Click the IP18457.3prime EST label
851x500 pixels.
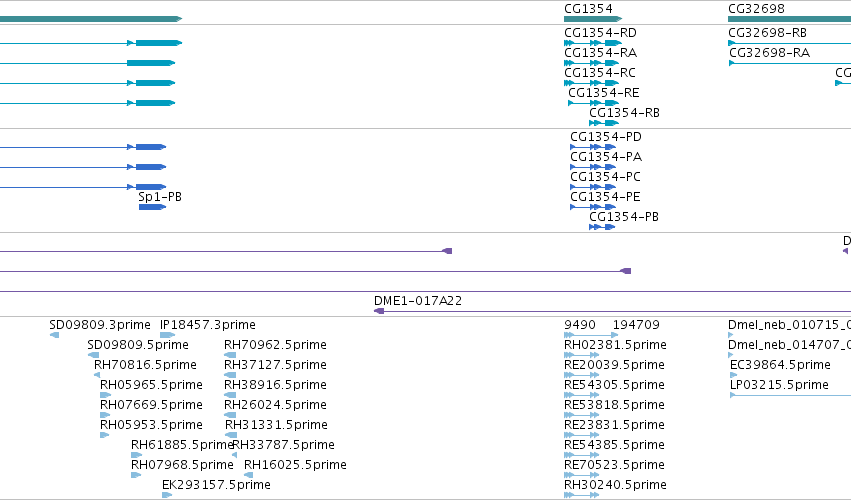[x=208, y=325]
